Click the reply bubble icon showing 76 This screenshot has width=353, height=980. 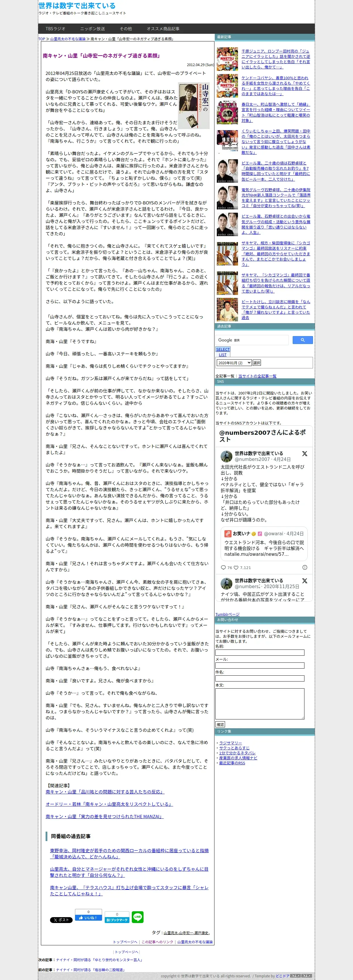(224, 567)
